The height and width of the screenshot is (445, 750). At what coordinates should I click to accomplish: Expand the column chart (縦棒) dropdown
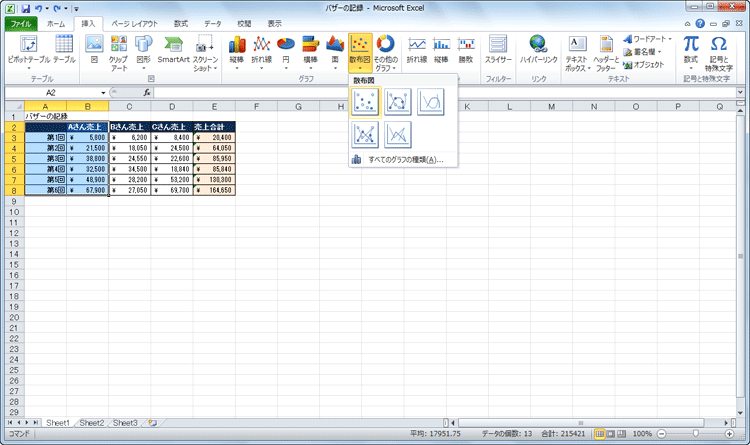click(237, 51)
